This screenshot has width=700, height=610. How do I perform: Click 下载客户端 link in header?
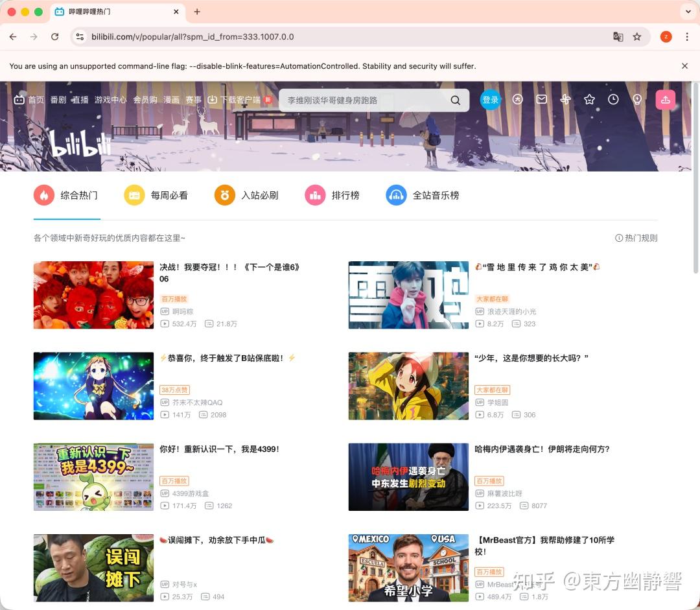click(x=240, y=100)
